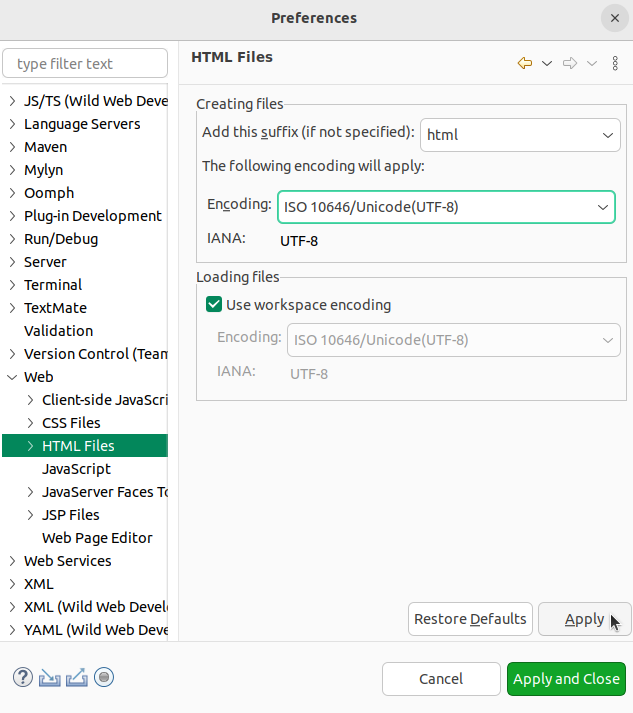Expand the XML (Wild Web Developer) node

pos(12,607)
